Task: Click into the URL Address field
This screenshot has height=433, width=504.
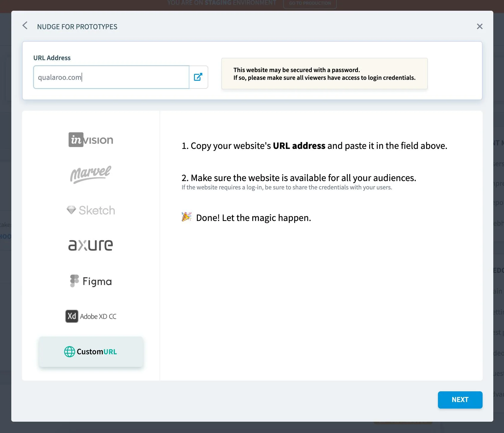Action: tap(111, 77)
